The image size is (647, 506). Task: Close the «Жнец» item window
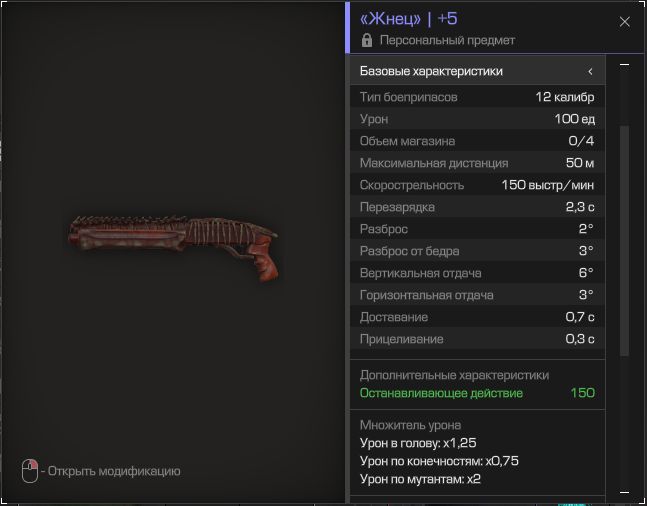point(624,22)
